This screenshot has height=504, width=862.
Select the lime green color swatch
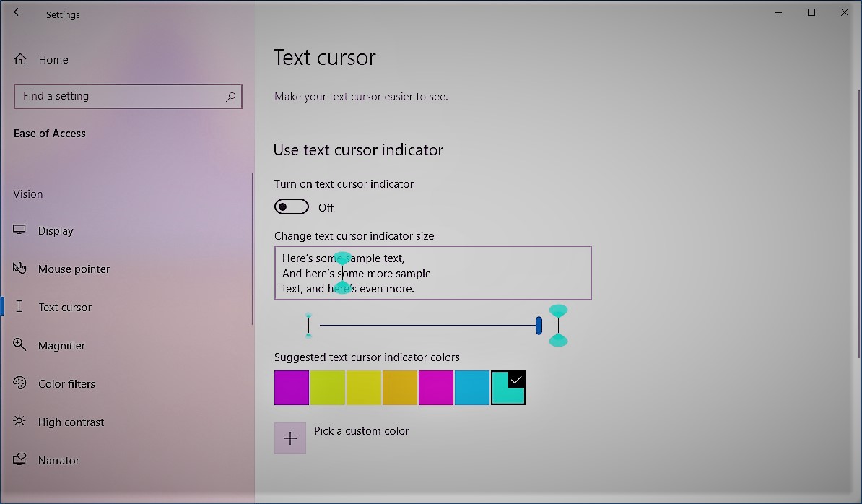[328, 388]
